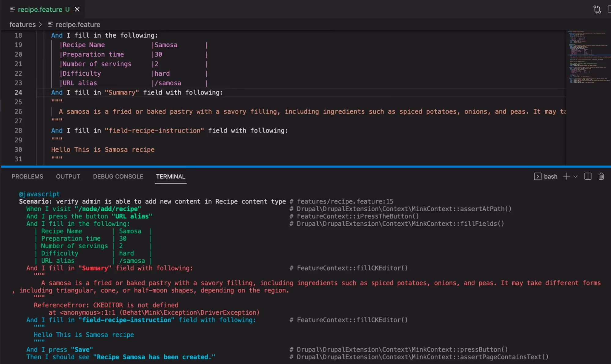Click the bash terminal name label
Screen dimensions: 611x364
point(550,177)
